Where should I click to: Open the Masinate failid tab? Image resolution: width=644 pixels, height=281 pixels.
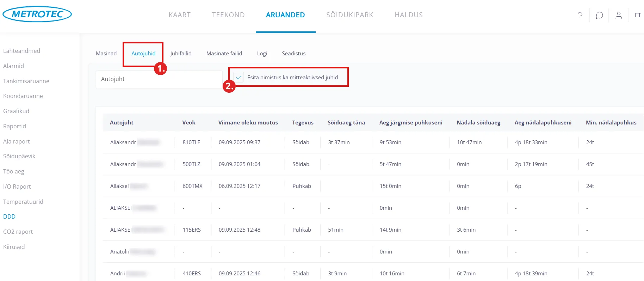point(224,54)
